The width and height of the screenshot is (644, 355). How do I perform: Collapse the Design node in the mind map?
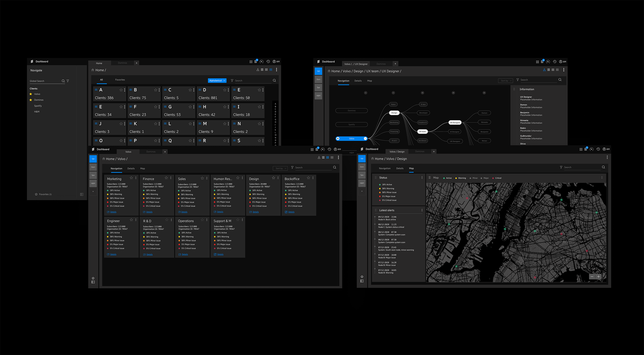pyautogui.click(x=393, y=93)
